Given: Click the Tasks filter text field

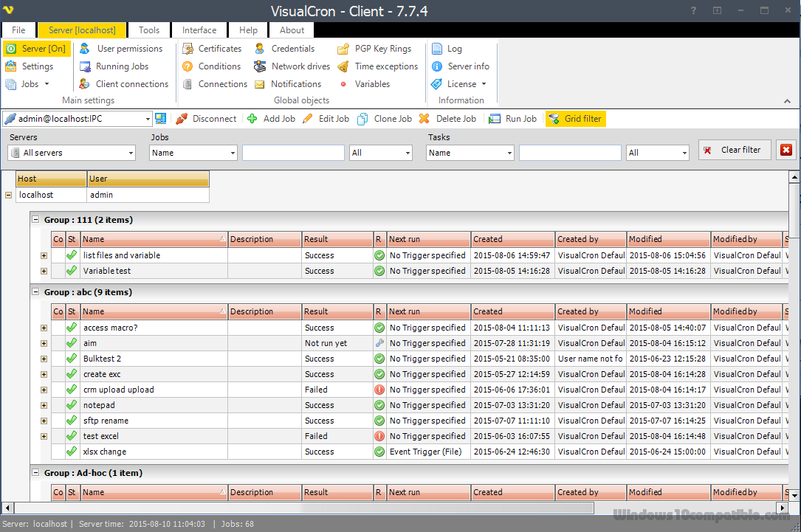Looking at the screenshot, I should pyautogui.click(x=570, y=153).
